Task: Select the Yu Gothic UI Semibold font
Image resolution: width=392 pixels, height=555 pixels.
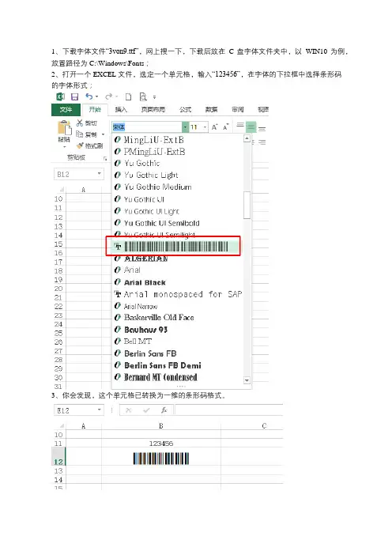Action: coord(178,223)
